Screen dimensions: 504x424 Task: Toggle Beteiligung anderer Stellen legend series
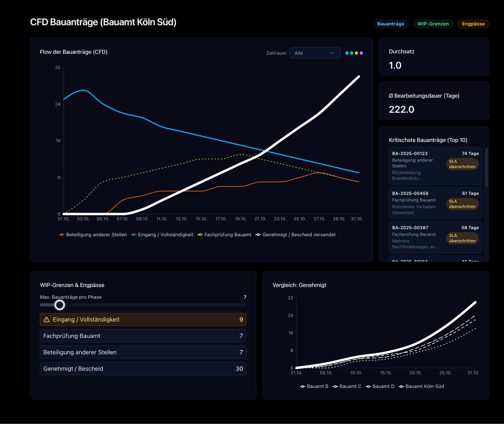[x=93, y=235]
